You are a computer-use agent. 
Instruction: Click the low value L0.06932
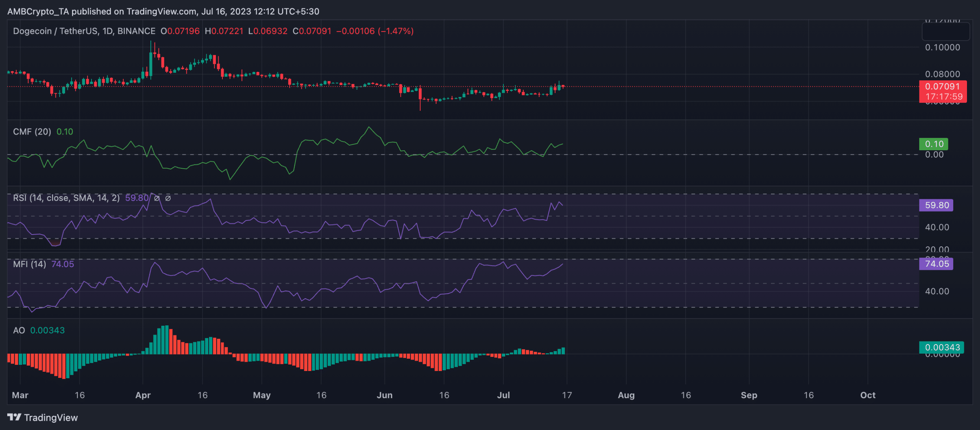pos(268,31)
